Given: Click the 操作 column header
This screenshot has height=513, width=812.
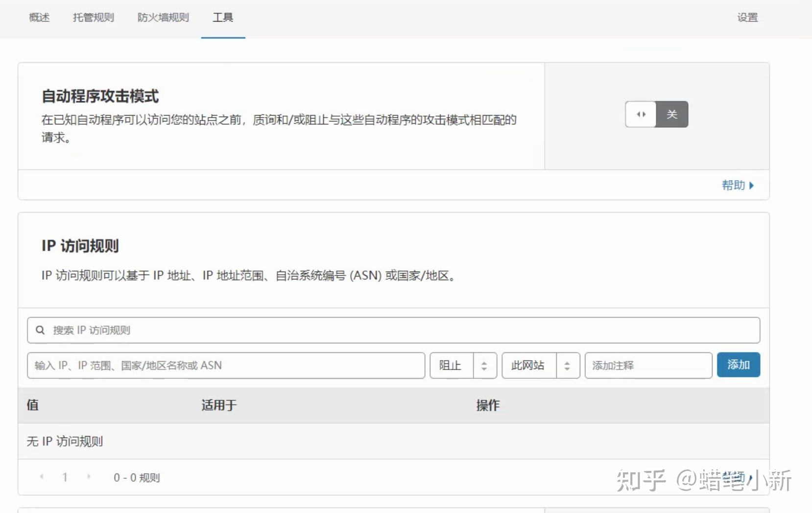Looking at the screenshot, I should point(488,405).
